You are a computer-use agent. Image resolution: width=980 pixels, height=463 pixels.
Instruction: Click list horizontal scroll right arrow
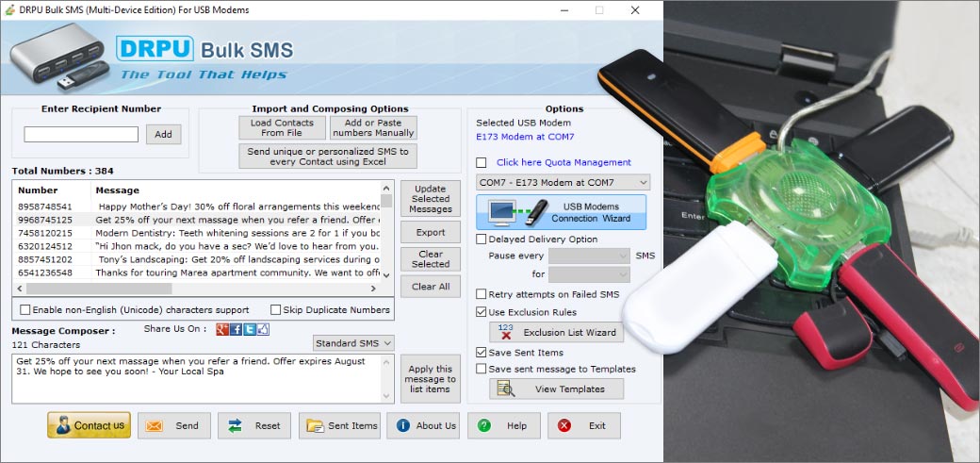tap(373, 289)
